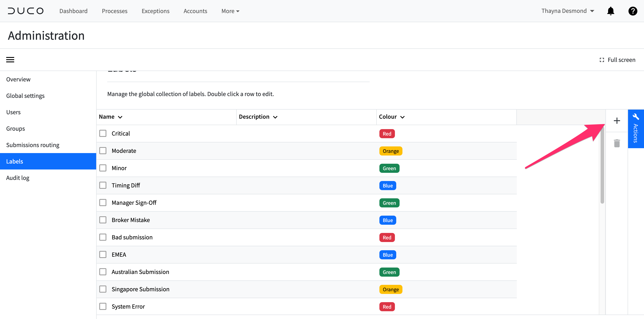Open the Thayna Desmond user menu
This screenshot has height=319, width=644.
(568, 11)
